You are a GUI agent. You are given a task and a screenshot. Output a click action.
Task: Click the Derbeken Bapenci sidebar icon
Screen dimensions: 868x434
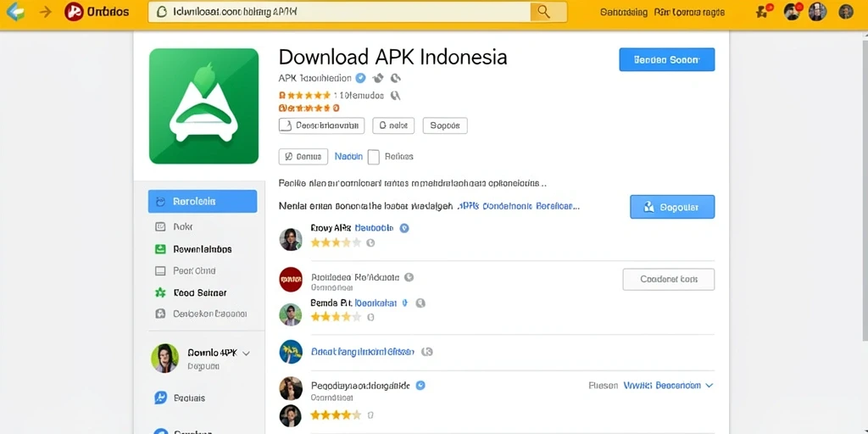pyautogui.click(x=160, y=314)
